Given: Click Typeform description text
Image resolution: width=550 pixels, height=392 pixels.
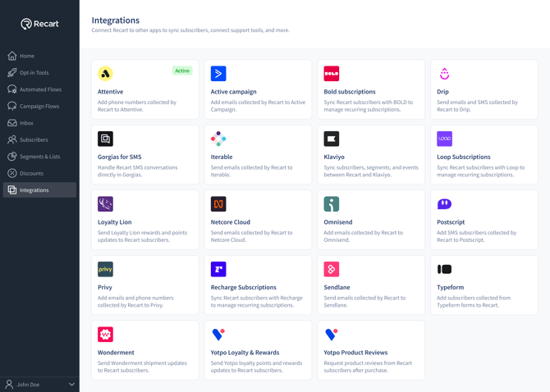Looking at the screenshot, I should coord(474,302).
